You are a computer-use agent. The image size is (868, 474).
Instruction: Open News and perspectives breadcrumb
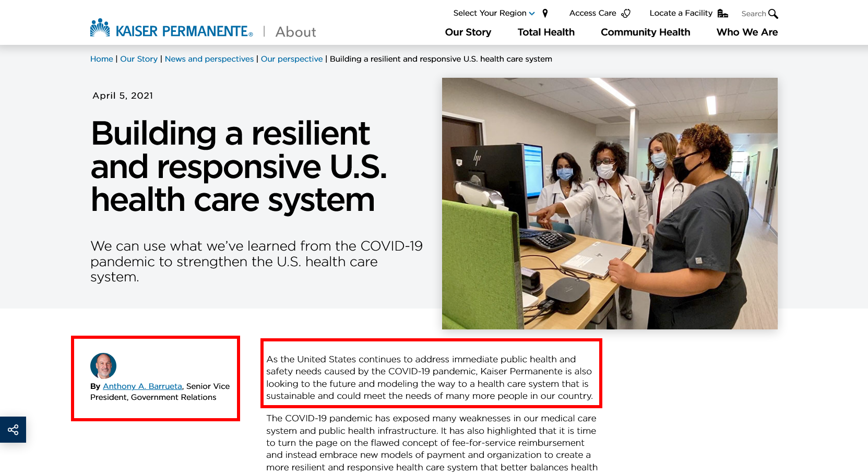(x=209, y=59)
